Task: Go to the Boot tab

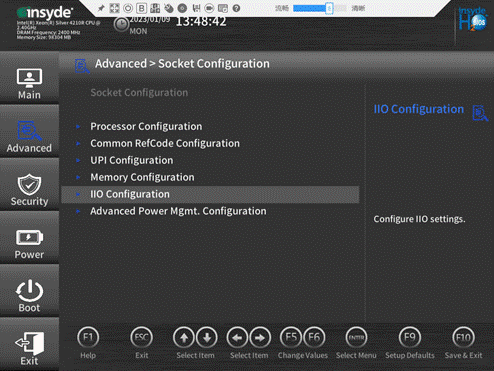Action: (29, 296)
